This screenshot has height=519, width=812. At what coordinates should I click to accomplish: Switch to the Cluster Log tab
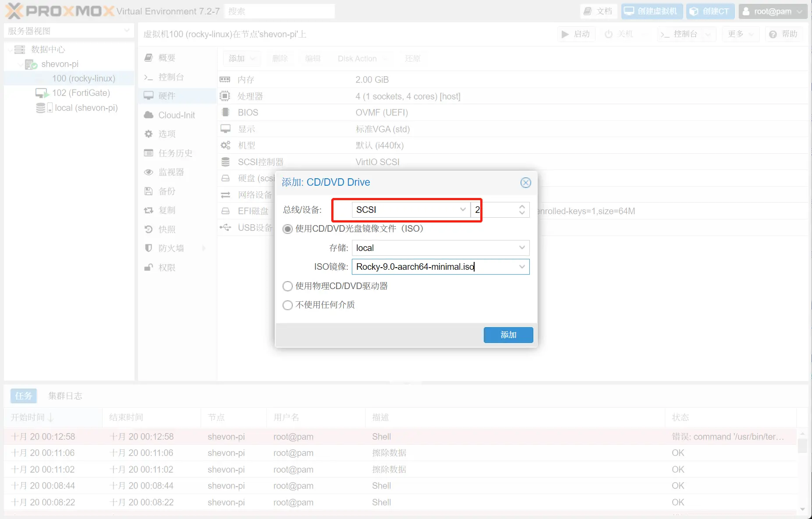pyautogui.click(x=65, y=396)
